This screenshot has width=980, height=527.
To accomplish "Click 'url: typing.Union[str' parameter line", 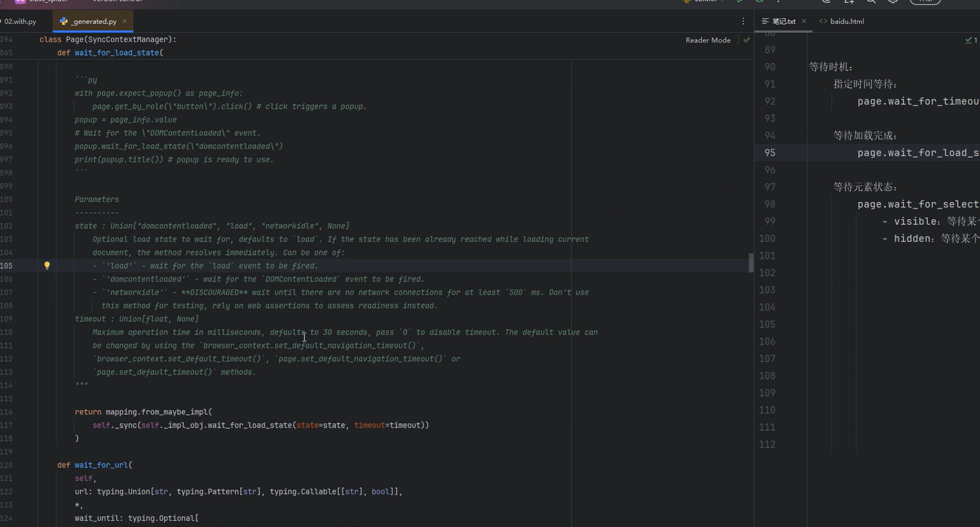I will coord(239,492).
